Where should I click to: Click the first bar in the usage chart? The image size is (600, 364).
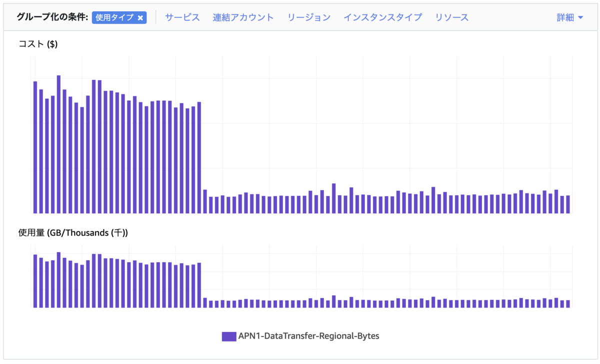(x=35, y=281)
